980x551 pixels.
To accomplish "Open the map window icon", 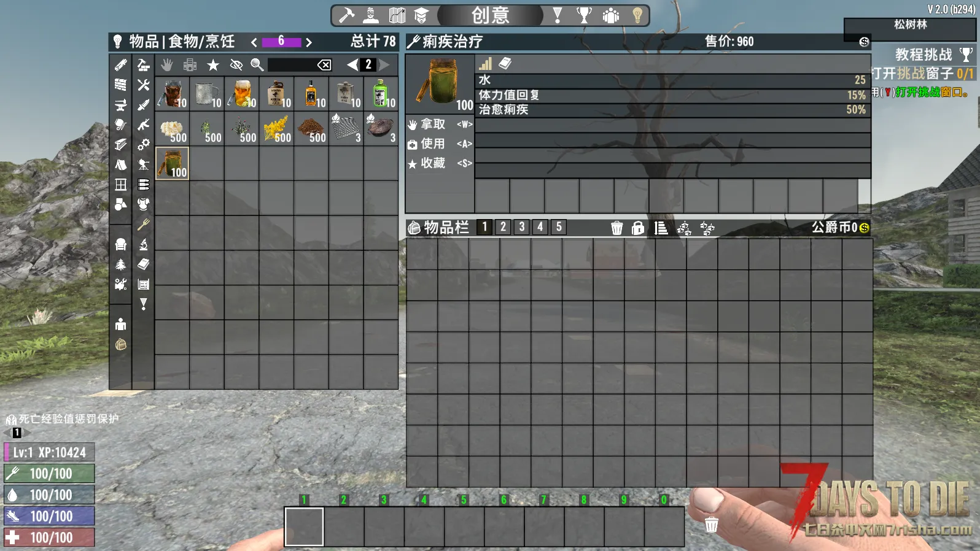I will [397, 15].
